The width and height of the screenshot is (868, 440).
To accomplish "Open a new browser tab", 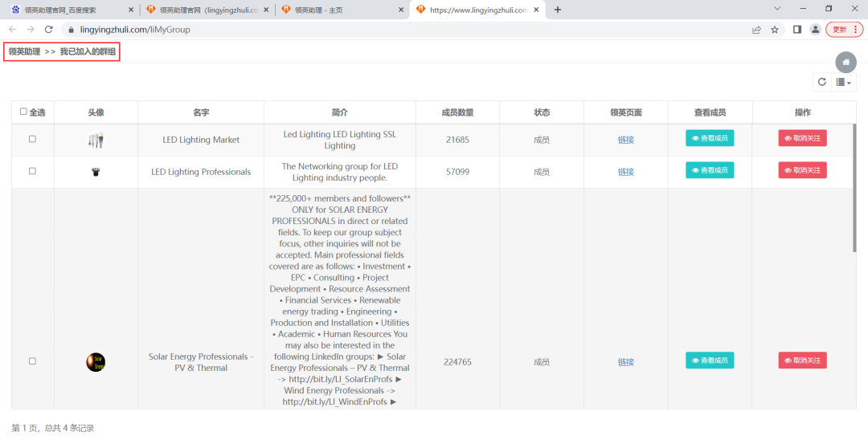I will click(x=558, y=10).
